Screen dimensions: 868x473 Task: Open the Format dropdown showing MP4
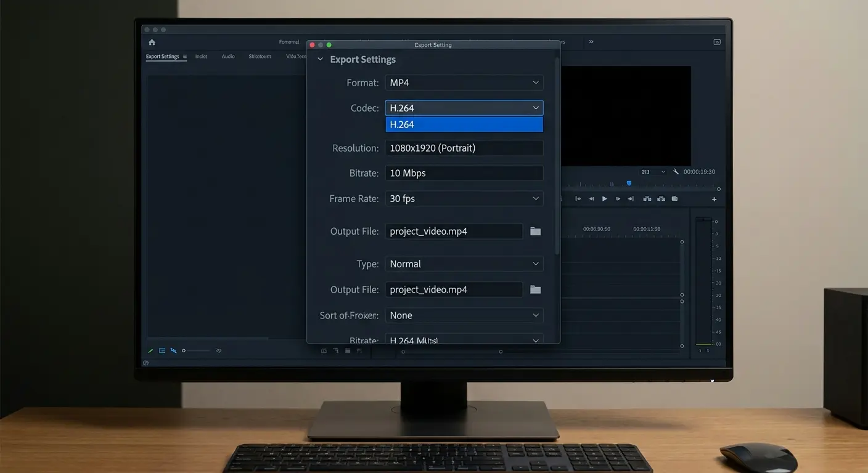464,83
